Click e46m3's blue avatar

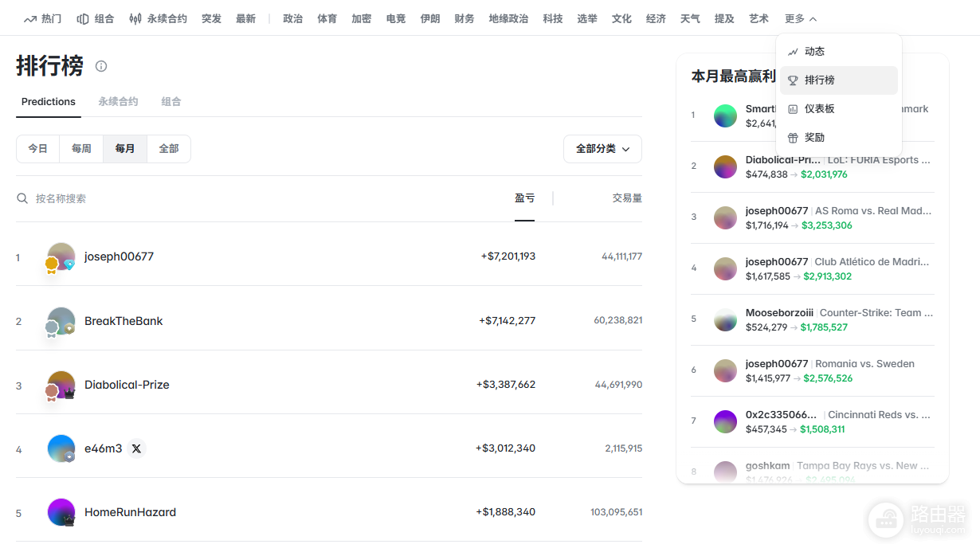pos(61,448)
